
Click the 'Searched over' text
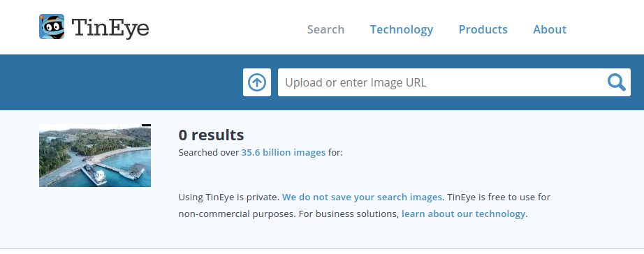pyautogui.click(x=209, y=153)
